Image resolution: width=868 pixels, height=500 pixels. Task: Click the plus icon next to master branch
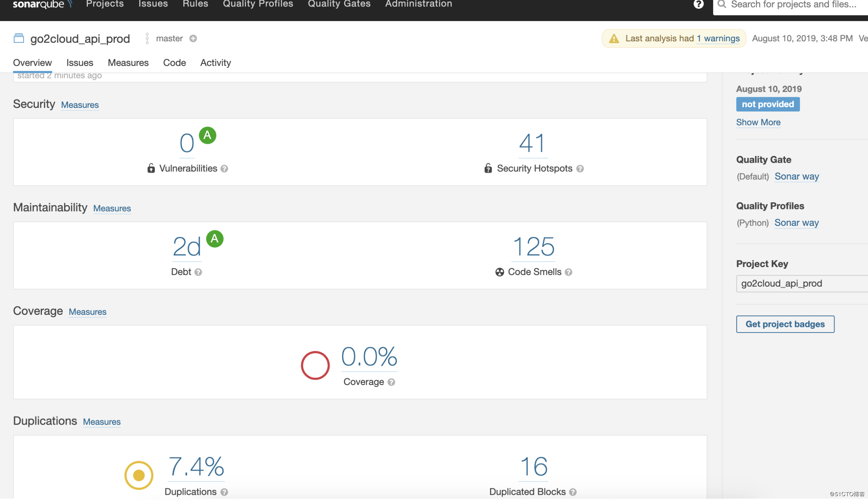coord(193,38)
